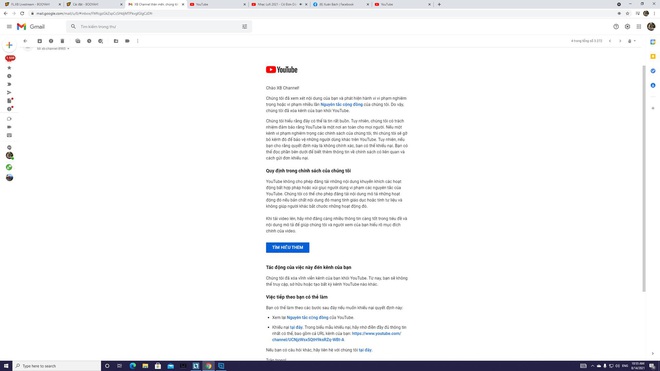Open the Google account avatar menu
Viewport: 660px width, 371px height.
[651, 27]
